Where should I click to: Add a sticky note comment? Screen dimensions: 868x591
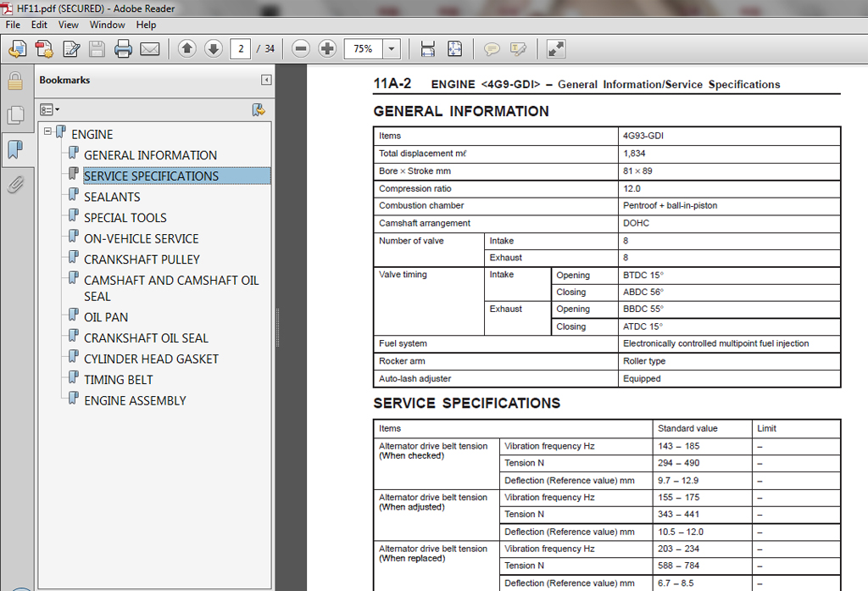click(x=491, y=48)
